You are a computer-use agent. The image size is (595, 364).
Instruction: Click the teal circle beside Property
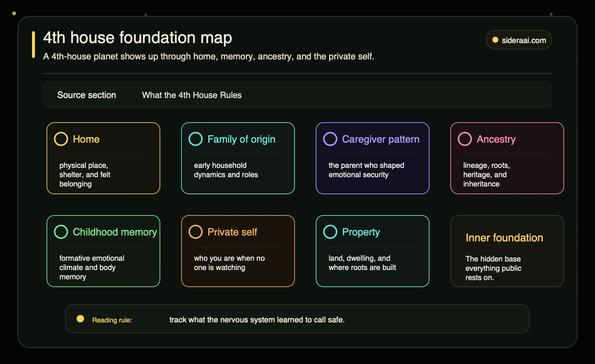click(330, 232)
